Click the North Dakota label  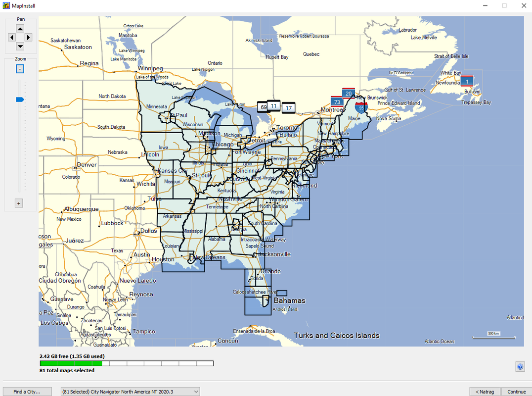tap(112, 97)
